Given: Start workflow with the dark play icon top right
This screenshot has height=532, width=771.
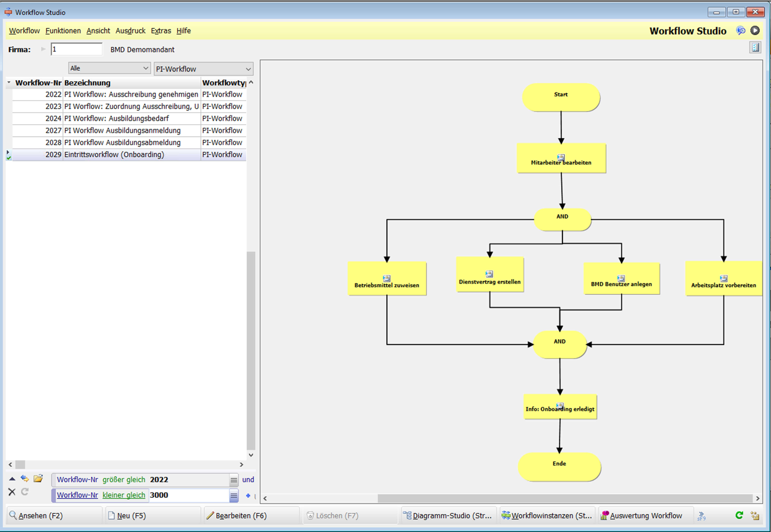Looking at the screenshot, I should coord(755,30).
